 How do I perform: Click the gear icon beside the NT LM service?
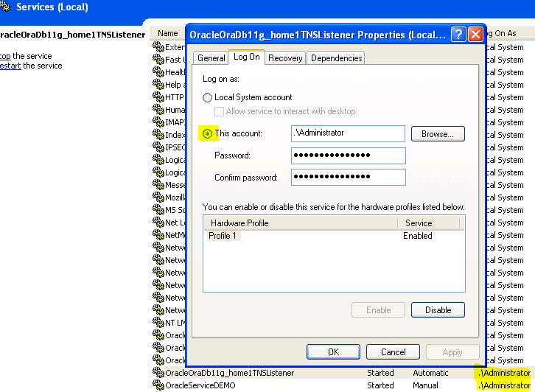[x=158, y=323]
